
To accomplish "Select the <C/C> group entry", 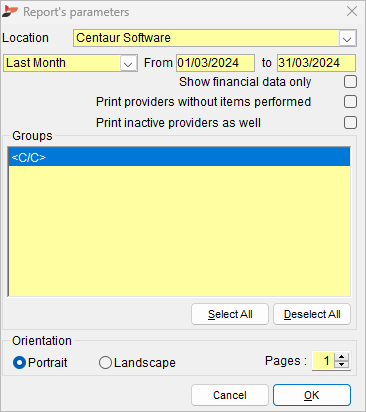I will pyautogui.click(x=179, y=157).
